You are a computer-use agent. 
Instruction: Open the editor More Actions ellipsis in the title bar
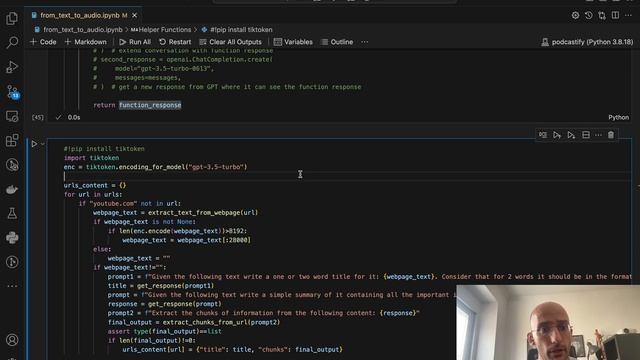629,16
